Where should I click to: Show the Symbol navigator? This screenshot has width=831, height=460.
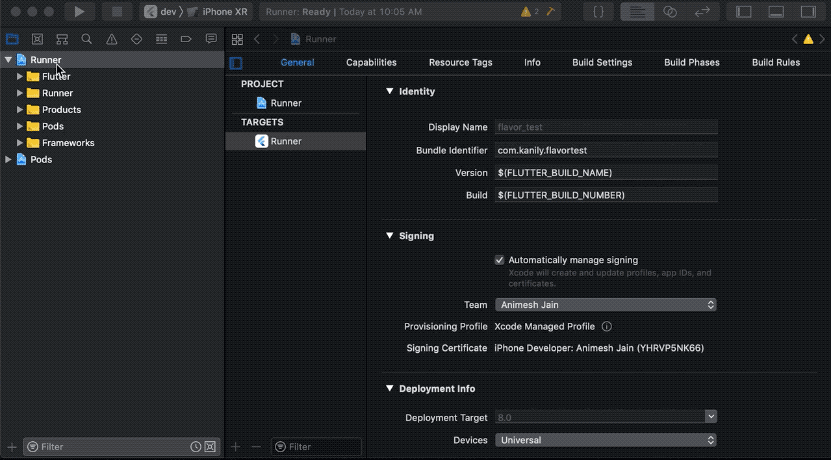(62, 39)
